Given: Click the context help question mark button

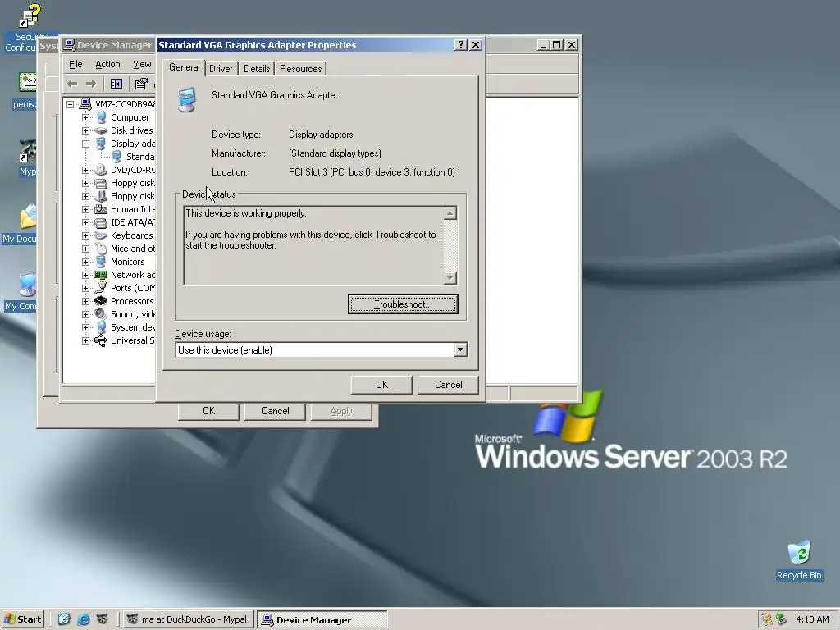Looking at the screenshot, I should point(461,45).
